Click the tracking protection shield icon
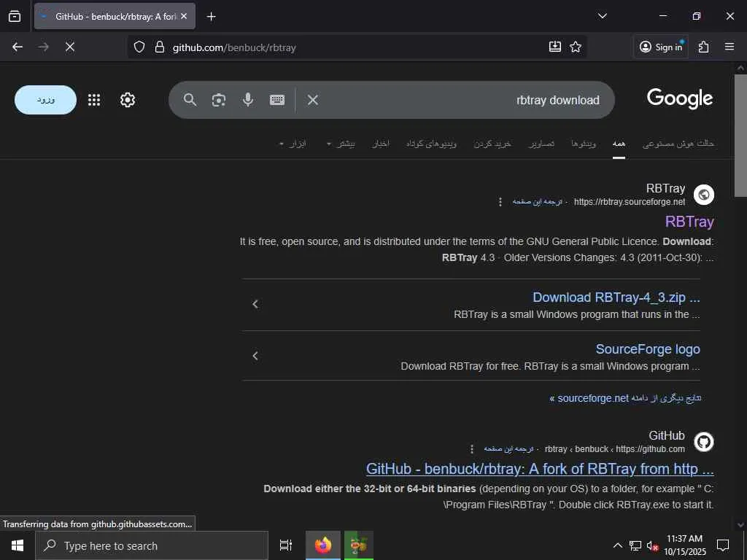Viewport: 747px width, 560px height. coord(139,47)
